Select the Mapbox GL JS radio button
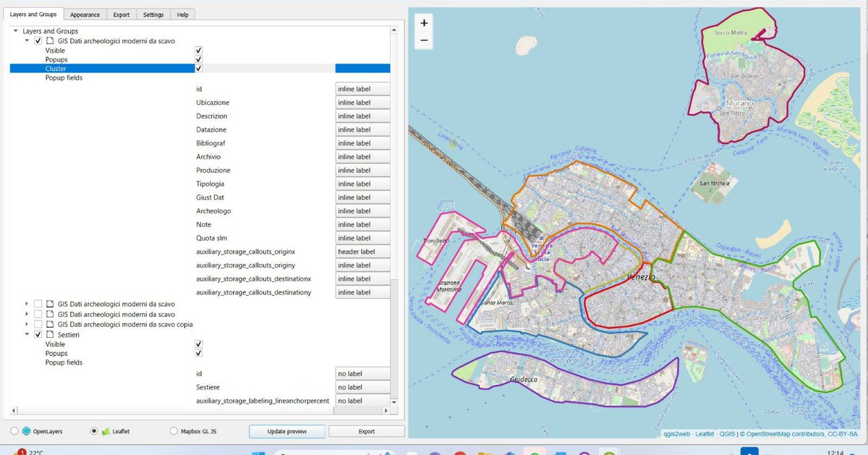Image resolution: width=868 pixels, height=455 pixels. click(x=174, y=430)
